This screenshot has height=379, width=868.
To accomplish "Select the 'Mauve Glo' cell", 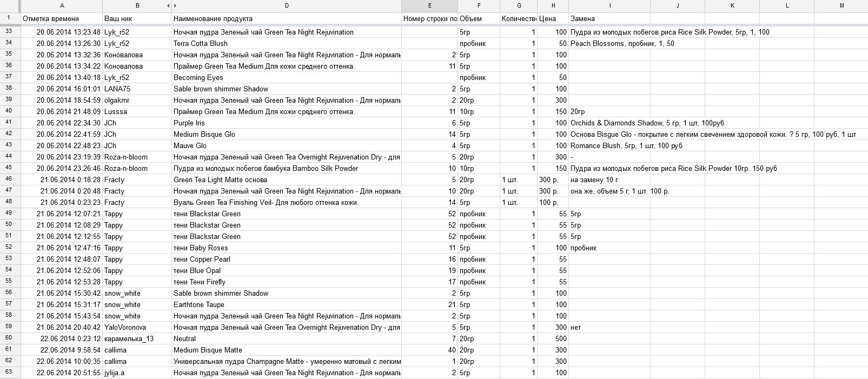I will [x=287, y=145].
